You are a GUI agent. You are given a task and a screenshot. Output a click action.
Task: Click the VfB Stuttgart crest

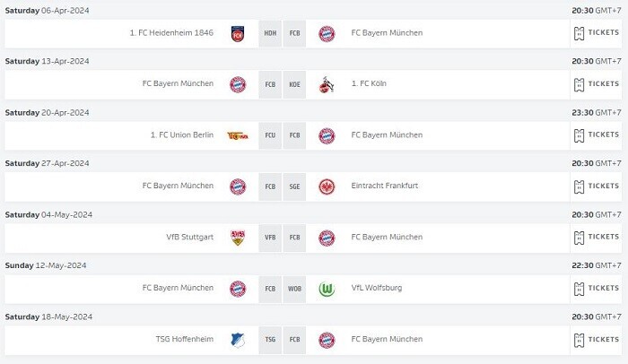coord(238,238)
